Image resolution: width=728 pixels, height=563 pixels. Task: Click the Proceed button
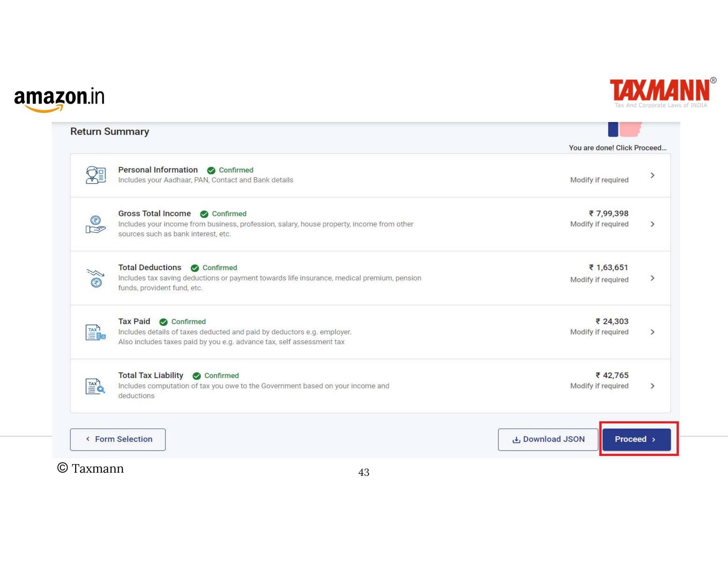(x=636, y=439)
